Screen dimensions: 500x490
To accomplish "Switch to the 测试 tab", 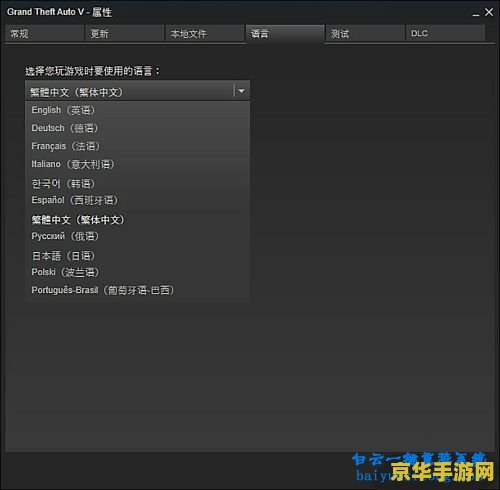I will coord(365,33).
